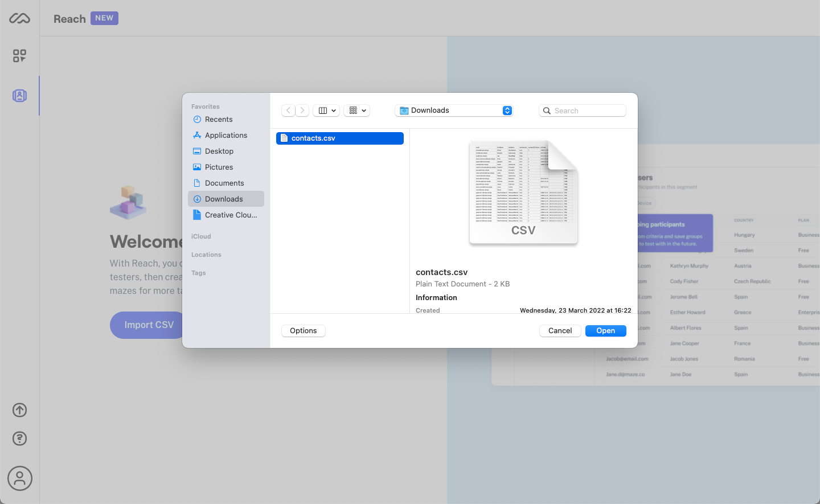Viewport: 820px width, 504px height.
Task: Click the upload arrow icon in sidebar
Action: 19,410
